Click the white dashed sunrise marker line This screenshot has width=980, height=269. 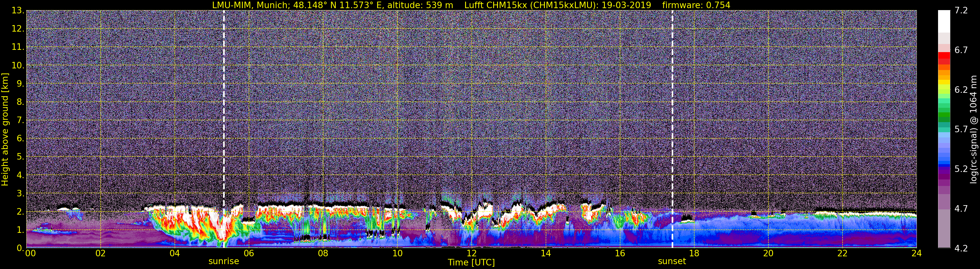click(x=224, y=129)
